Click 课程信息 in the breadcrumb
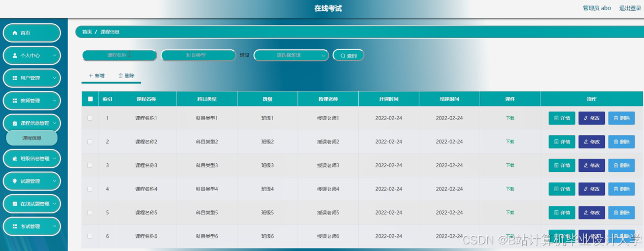The width and height of the screenshot is (644, 251). [110, 32]
